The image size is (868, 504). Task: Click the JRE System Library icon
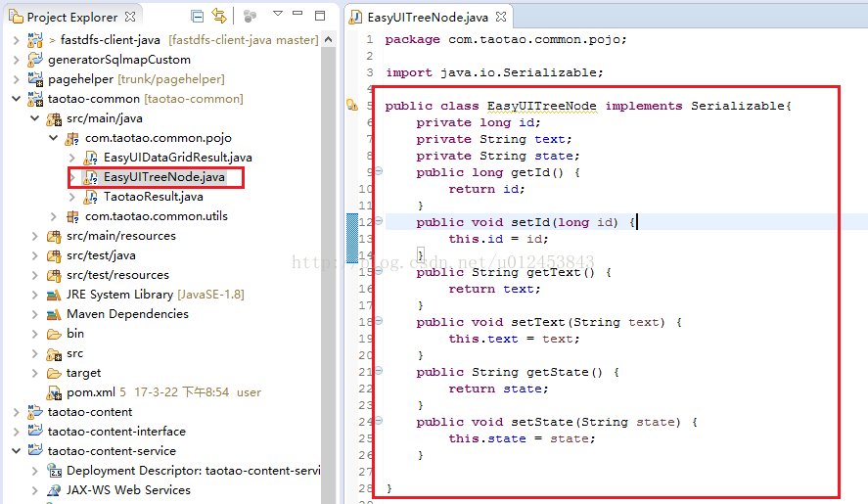click(x=54, y=296)
